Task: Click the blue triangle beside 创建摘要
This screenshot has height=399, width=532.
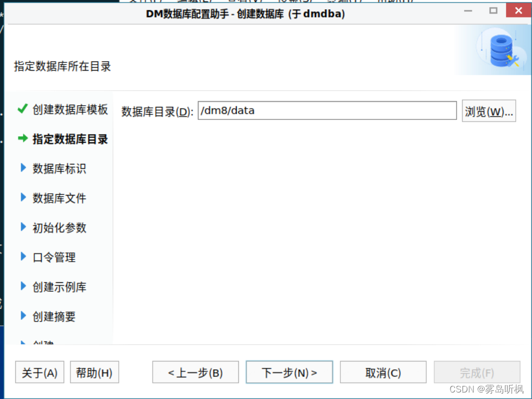Action: point(23,315)
